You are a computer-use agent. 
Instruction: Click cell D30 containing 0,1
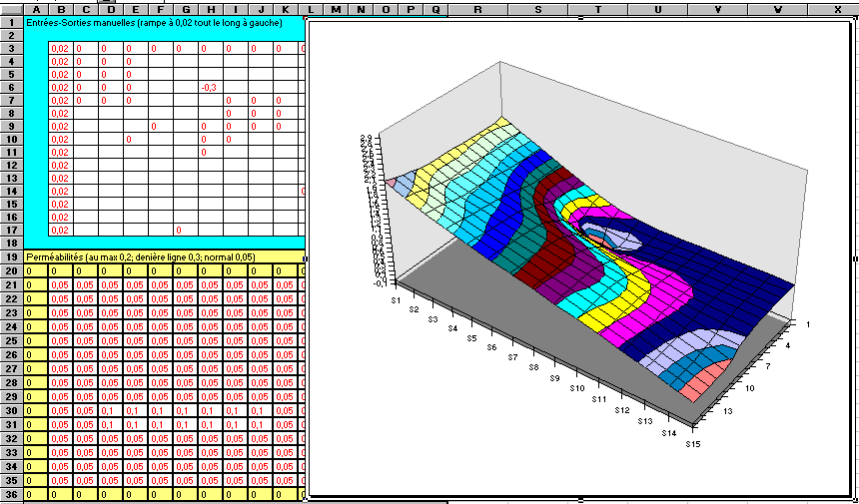pos(110,410)
